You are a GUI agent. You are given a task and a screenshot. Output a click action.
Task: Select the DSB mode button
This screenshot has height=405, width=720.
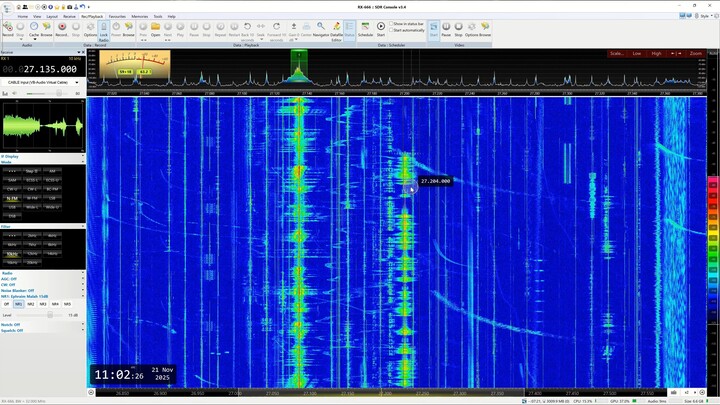(x=12, y=216)
